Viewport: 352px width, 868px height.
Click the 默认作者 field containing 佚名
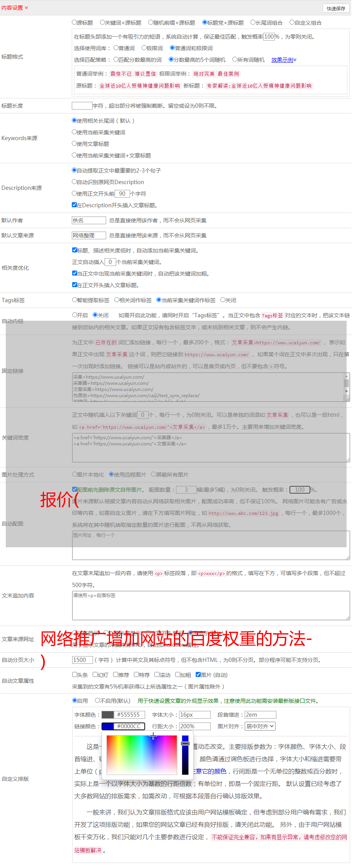point(89,220)
